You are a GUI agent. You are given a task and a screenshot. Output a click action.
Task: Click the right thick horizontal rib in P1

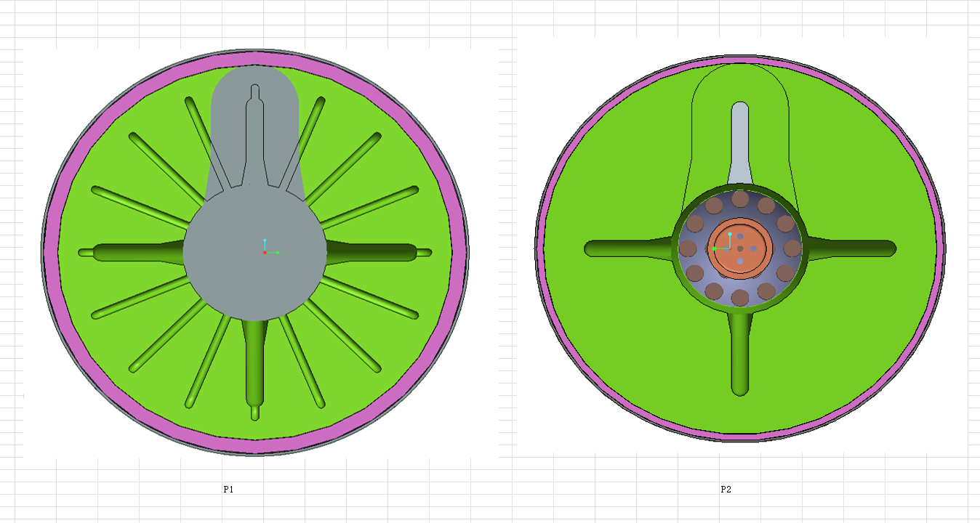tap(378, 252)
